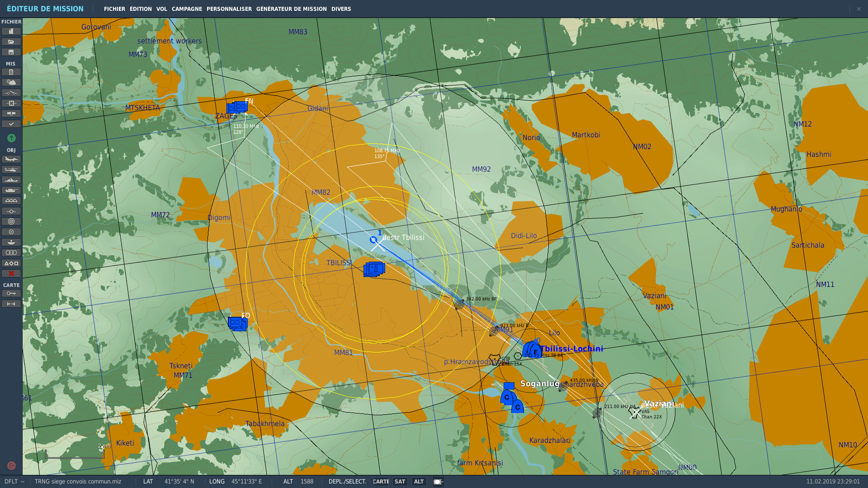868x488 pixels.
Task: Click the red exit icon bottom left
Action: pos(11,465)
